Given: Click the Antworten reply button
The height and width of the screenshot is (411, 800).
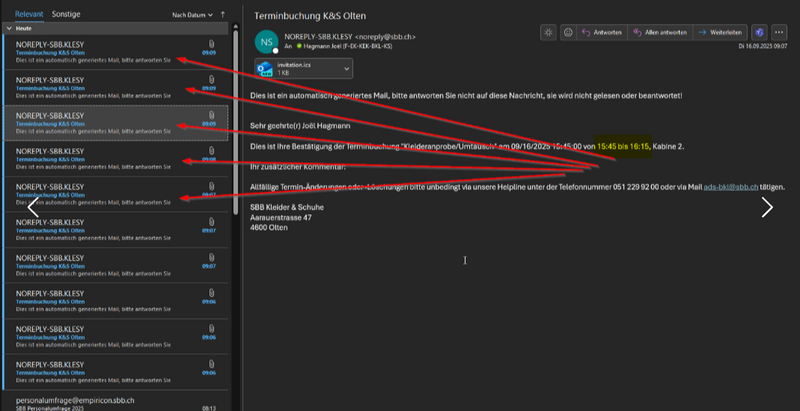Looking at the screenshot, I should tap(602, 32).
